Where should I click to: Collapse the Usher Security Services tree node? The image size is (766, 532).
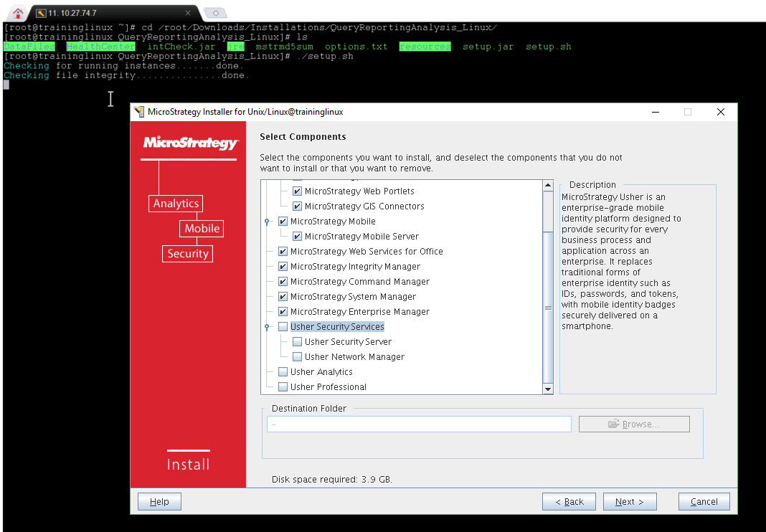pos(268,327)
